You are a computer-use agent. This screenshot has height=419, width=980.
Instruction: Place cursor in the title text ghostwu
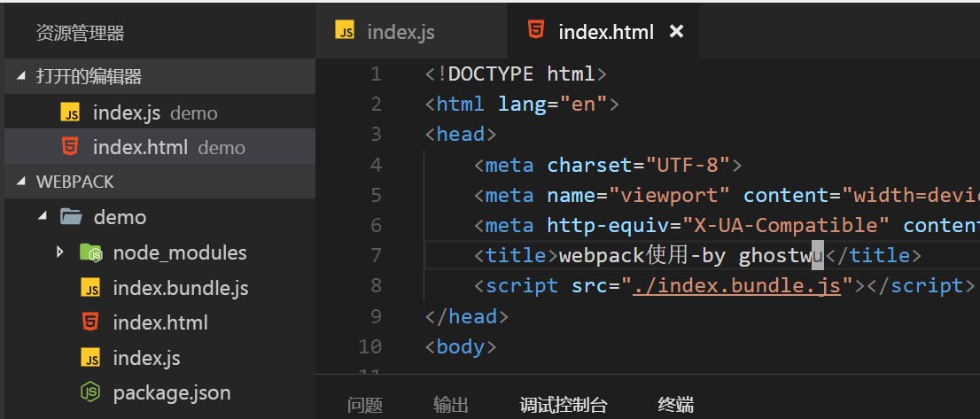coord(782,255)
